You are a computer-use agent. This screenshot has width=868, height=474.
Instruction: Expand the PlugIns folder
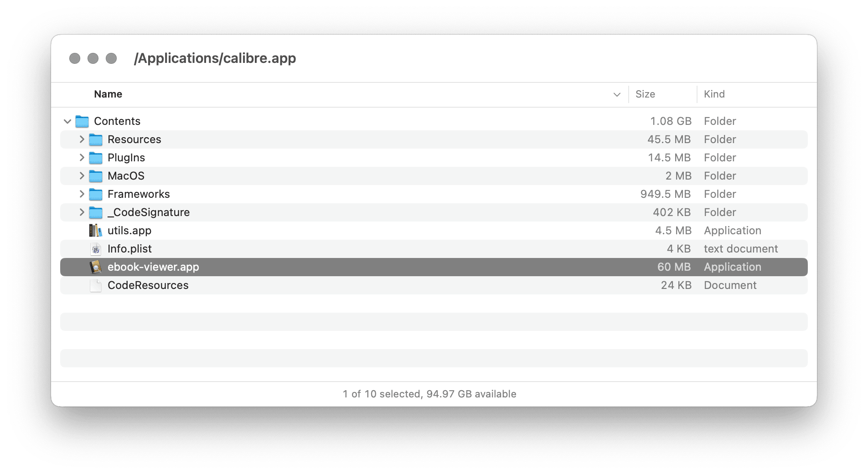[x=82, y=158]
